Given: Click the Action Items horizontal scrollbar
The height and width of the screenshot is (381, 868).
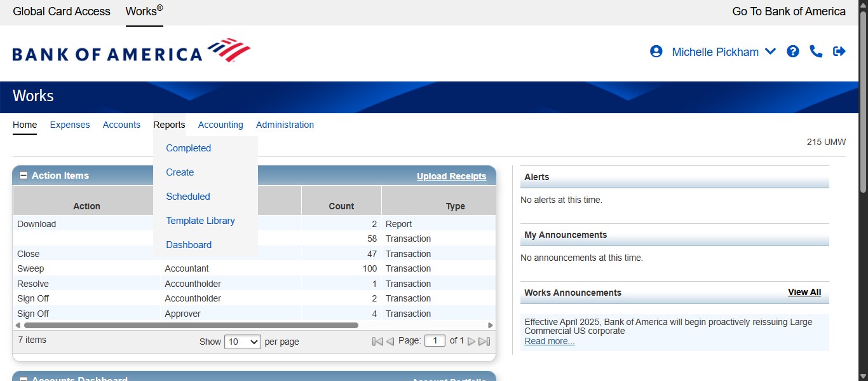Looking at the screenshot, I should pos(191,325).
